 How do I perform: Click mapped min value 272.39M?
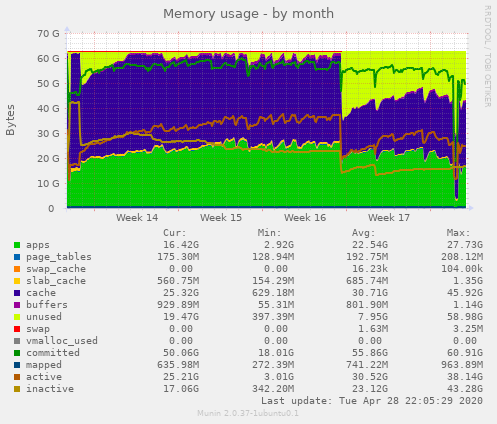point(273,365)
